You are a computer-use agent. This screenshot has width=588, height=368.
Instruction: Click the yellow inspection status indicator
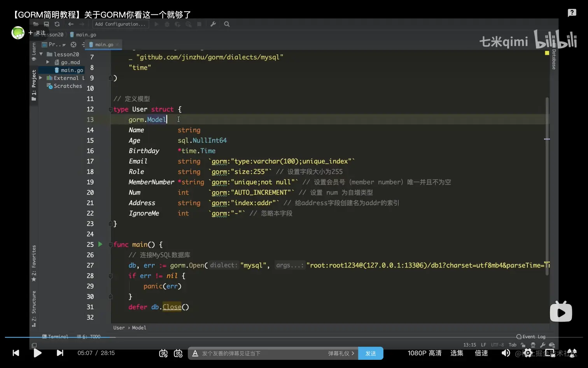tap(547, 53)
